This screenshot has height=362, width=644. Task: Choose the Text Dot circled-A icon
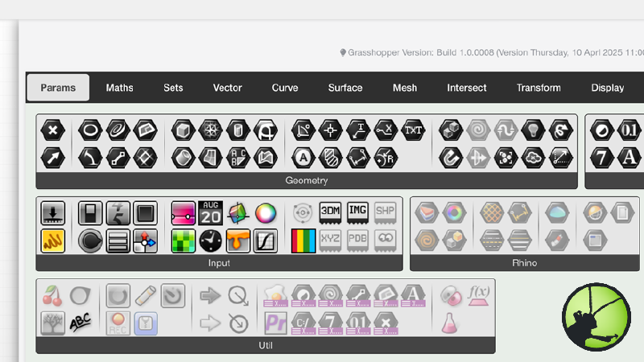[303, 158]
